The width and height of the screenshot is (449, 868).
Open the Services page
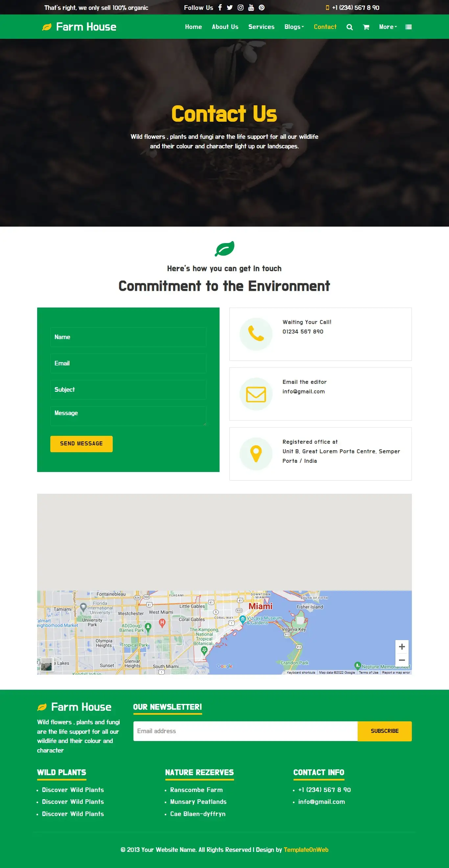pyautogui.click(x=261, y=27)
